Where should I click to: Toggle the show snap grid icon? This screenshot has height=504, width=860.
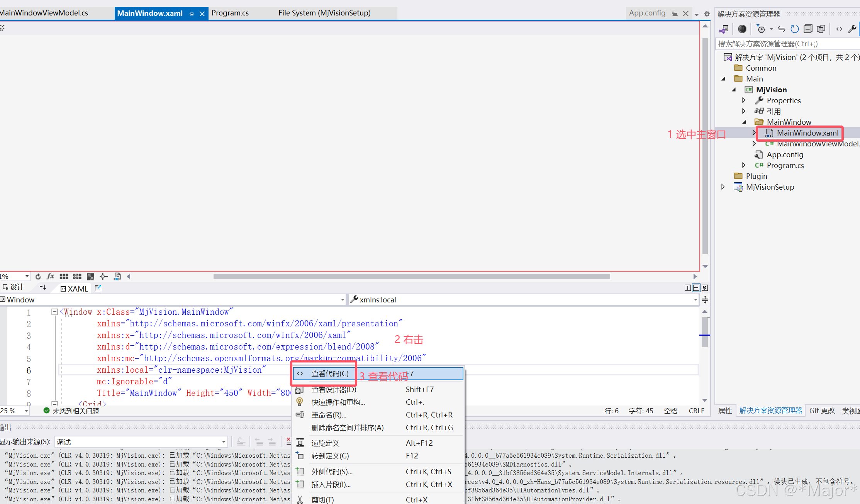(x=64, y=276)
